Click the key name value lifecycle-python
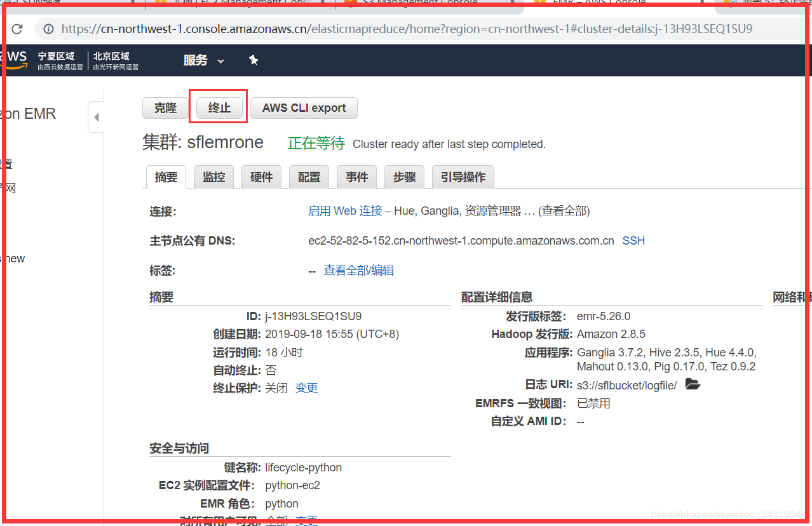 (x=303, y=468)
